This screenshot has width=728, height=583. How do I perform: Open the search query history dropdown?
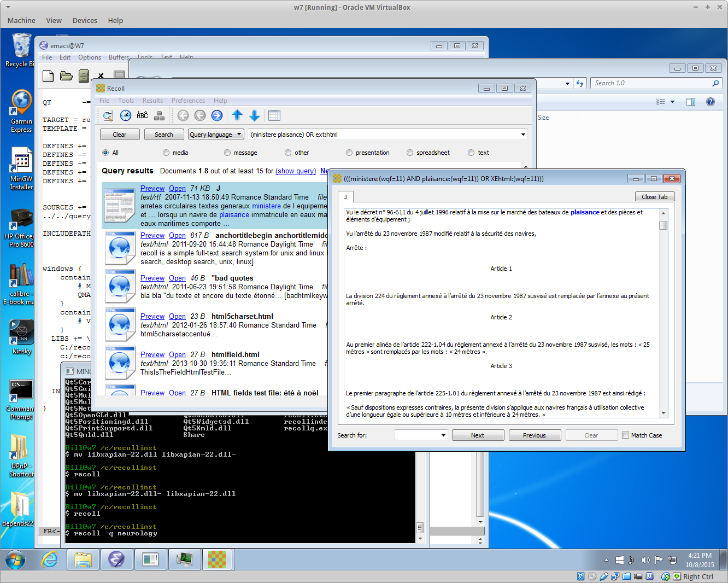(522, 135)
